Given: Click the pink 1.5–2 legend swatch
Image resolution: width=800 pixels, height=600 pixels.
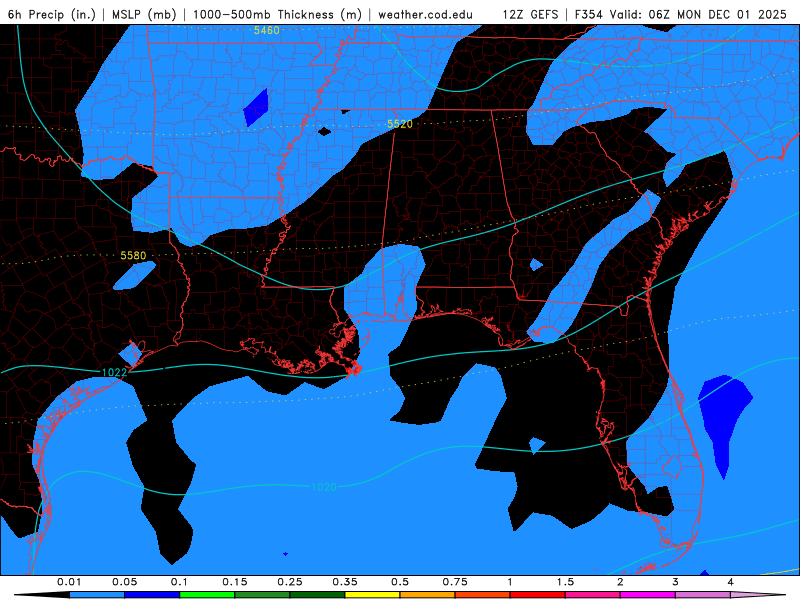Looking at the screenshot, I should click(593, 595).
